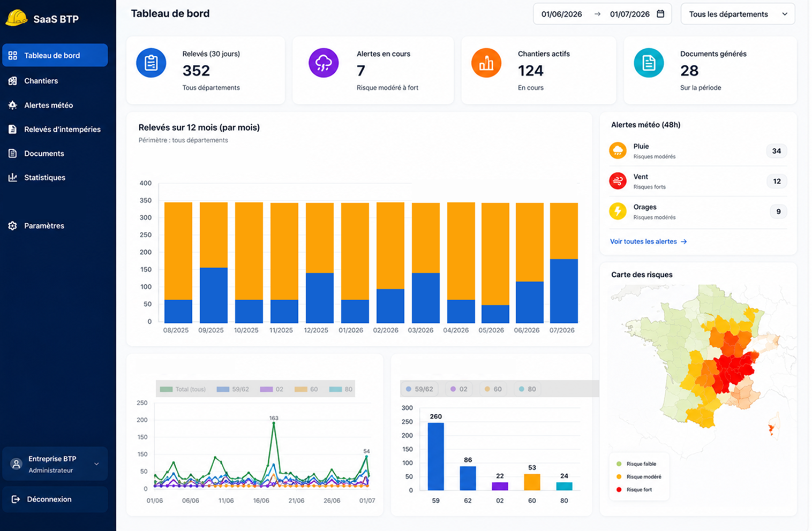This screenshot has height=531, width=812.
Task: Follow the Voir toutes les alertes link
Action: (648, 241)
